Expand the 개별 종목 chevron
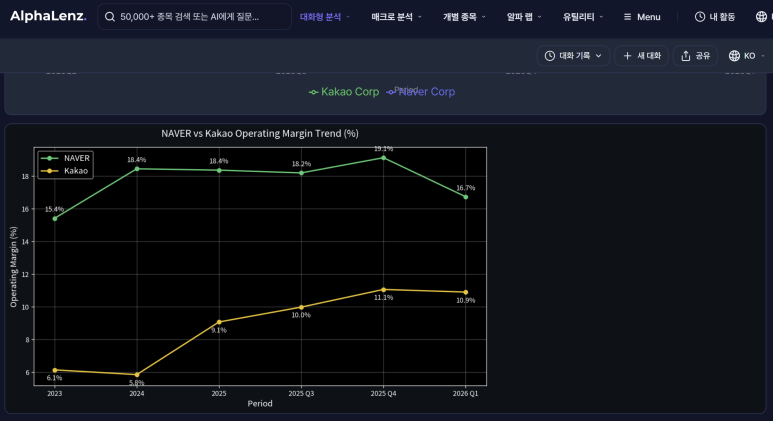The height and width of the screenshot is (421, 773). [484, 17]
